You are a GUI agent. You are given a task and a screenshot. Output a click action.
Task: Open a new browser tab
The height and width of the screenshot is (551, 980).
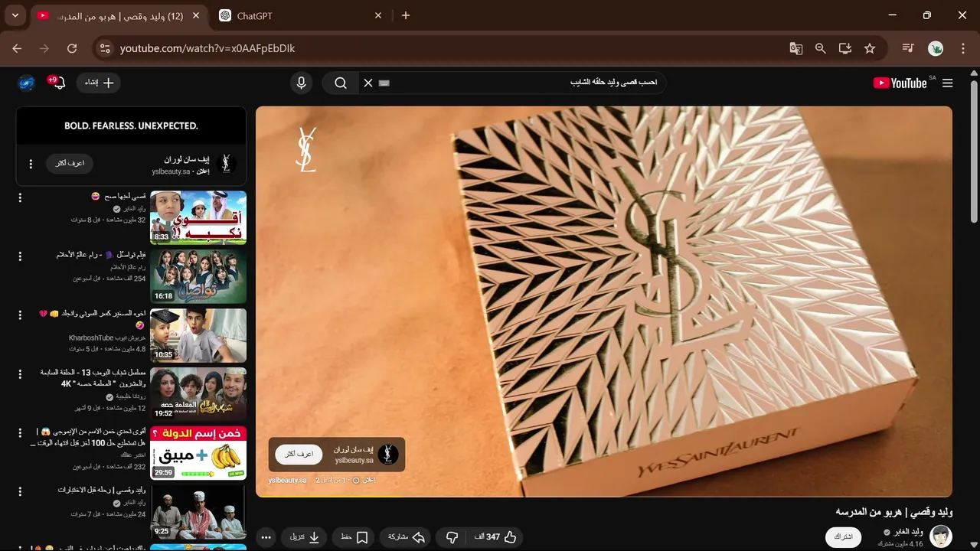pyautogui.click(x=406, y=15)
